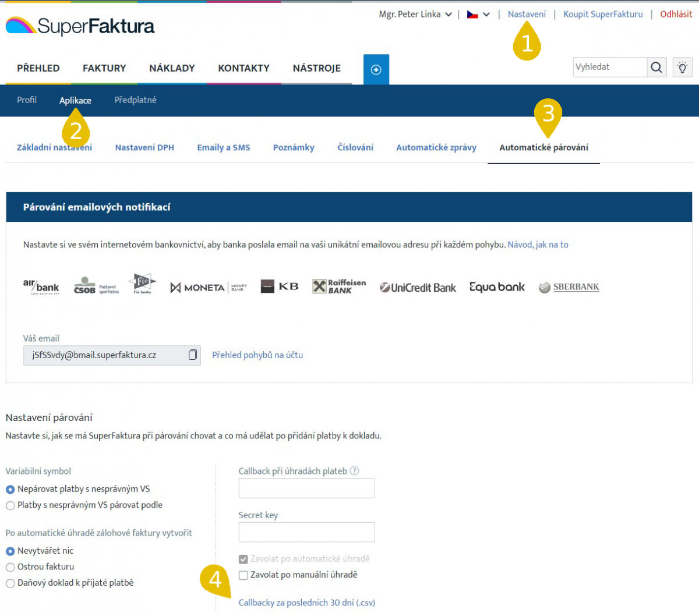
Task: Open the Automatické párování tab
Action: (x=544, y=148)
